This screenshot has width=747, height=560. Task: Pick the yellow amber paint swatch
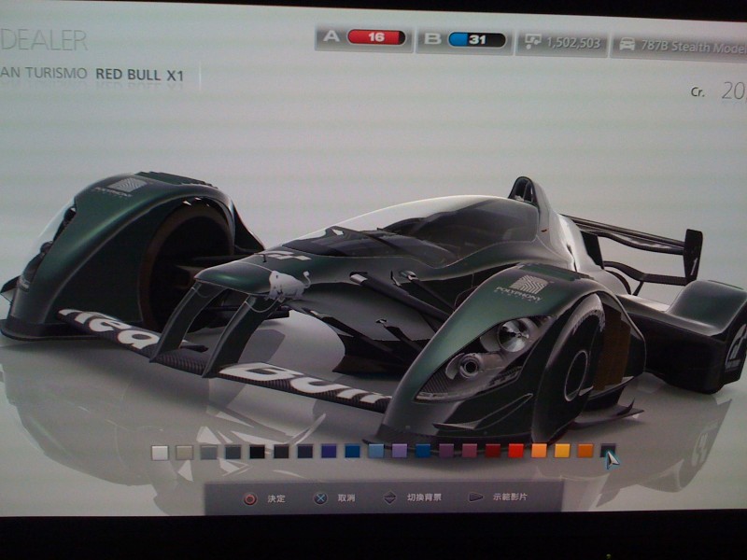pyautogui.click(x=562, y=451)
